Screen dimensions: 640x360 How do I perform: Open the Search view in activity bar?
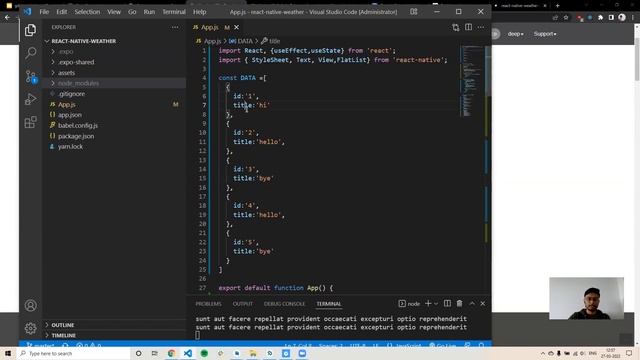click(31, 53)
